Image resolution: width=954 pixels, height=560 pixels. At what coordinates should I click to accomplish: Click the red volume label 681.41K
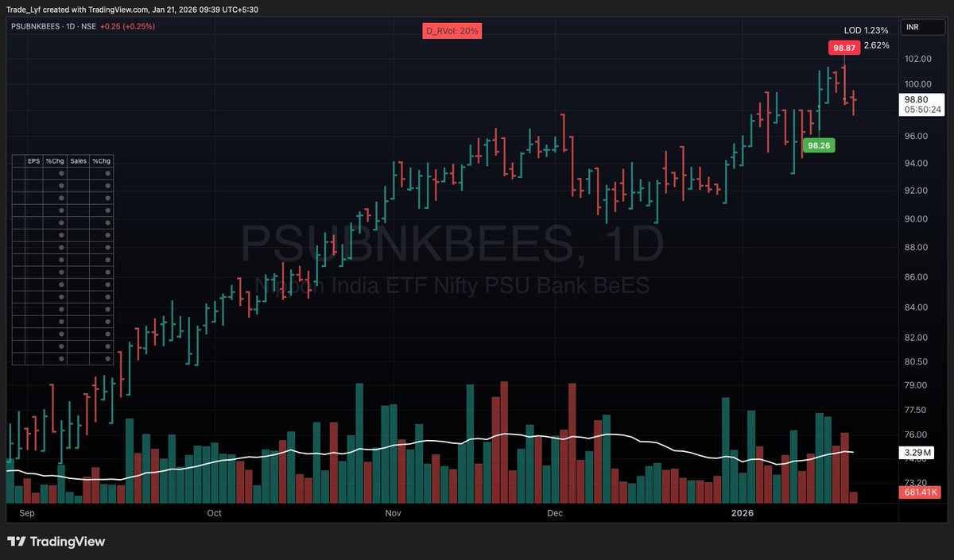click(921, 492)
